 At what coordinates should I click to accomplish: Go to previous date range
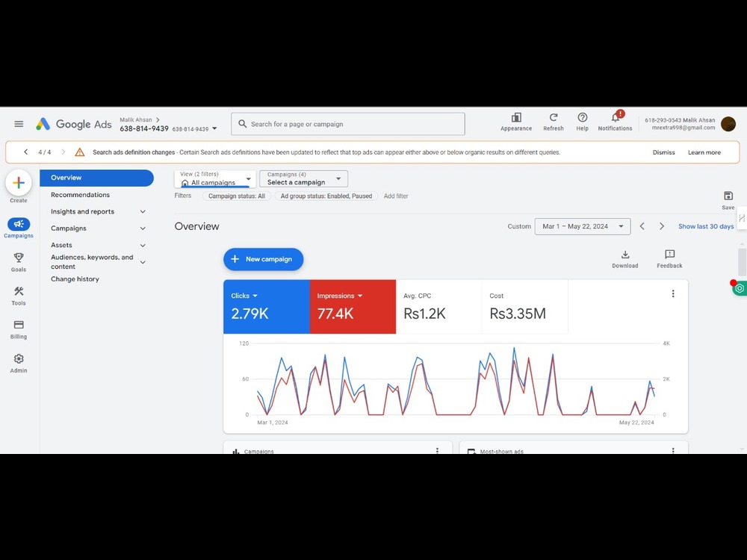pyautogui.click(x=642, y=226)
